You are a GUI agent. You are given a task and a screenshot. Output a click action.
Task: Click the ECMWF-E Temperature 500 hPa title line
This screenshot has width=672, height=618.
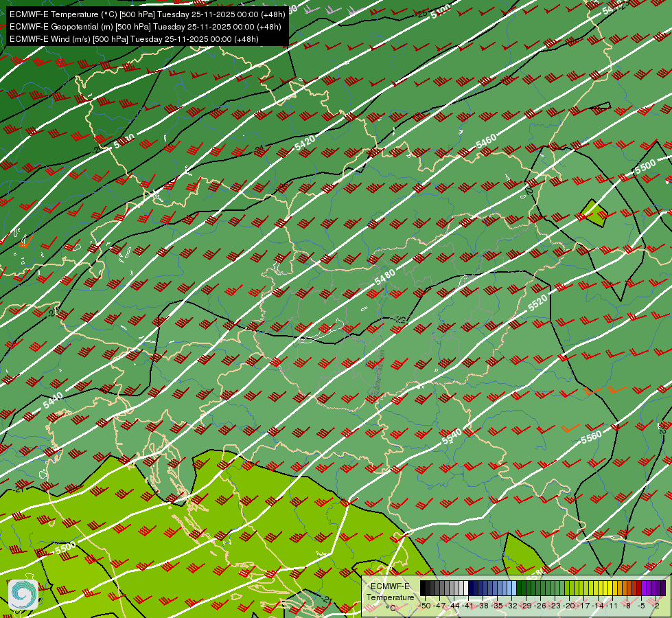[x=147, y=14]
